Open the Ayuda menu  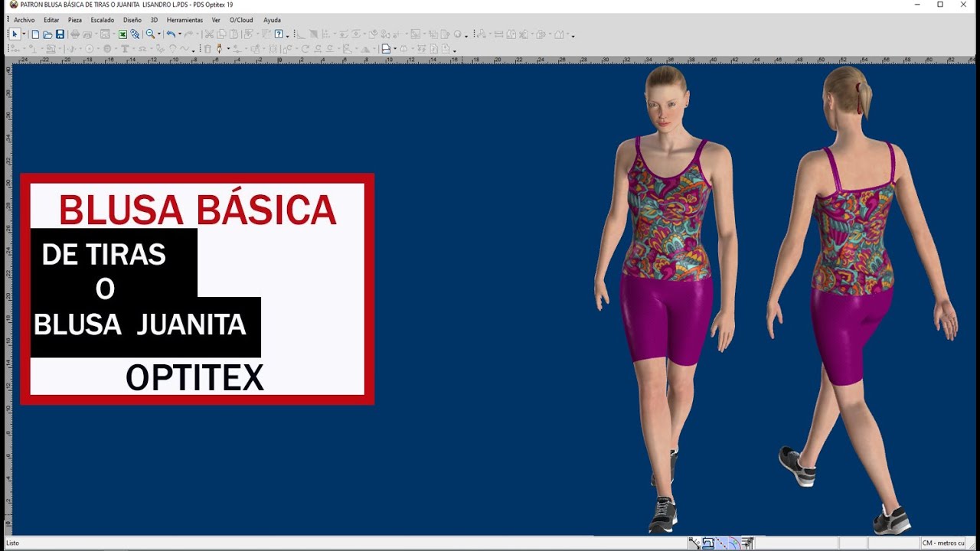272,20
